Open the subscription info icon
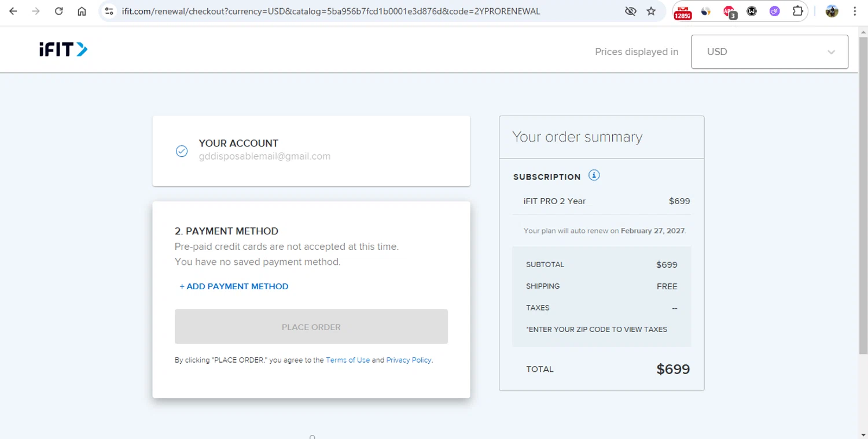This screenshot has height=439, width=868. coord(594,175)
